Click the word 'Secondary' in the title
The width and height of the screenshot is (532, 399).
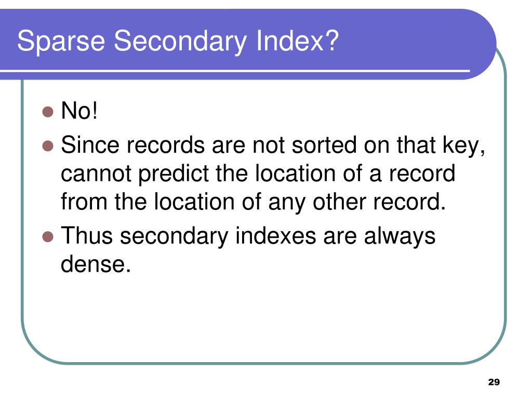(x=180, y=42)
